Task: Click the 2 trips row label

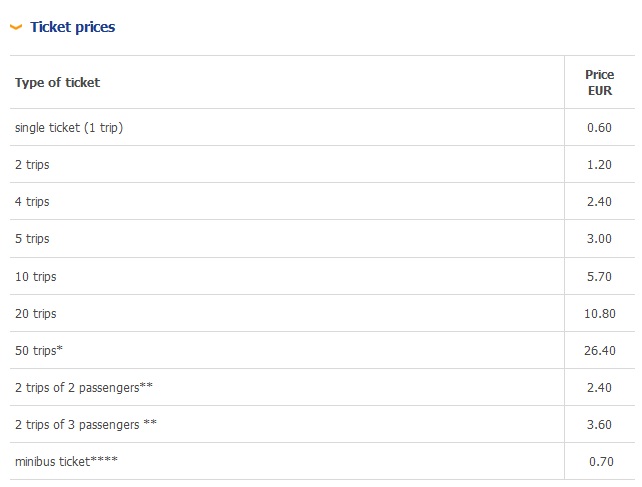Action: point(32,165)
